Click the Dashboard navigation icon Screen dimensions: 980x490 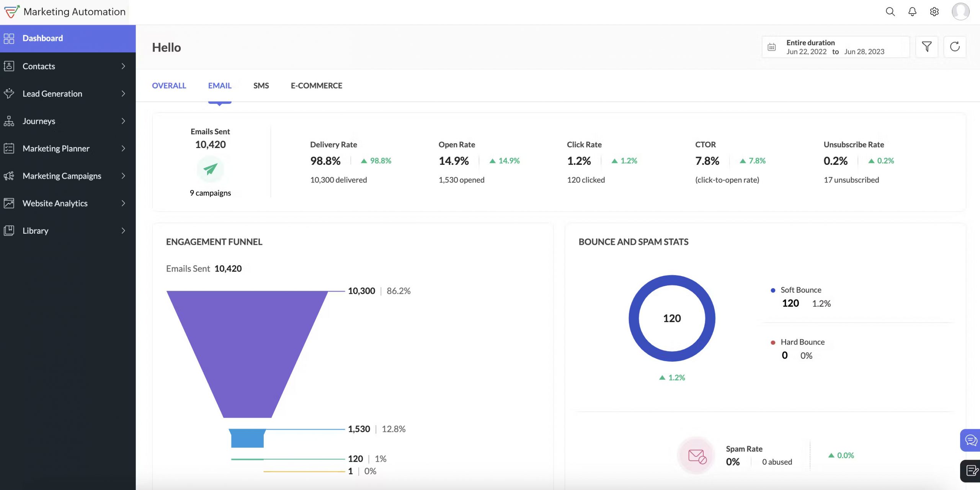(10, 38)
